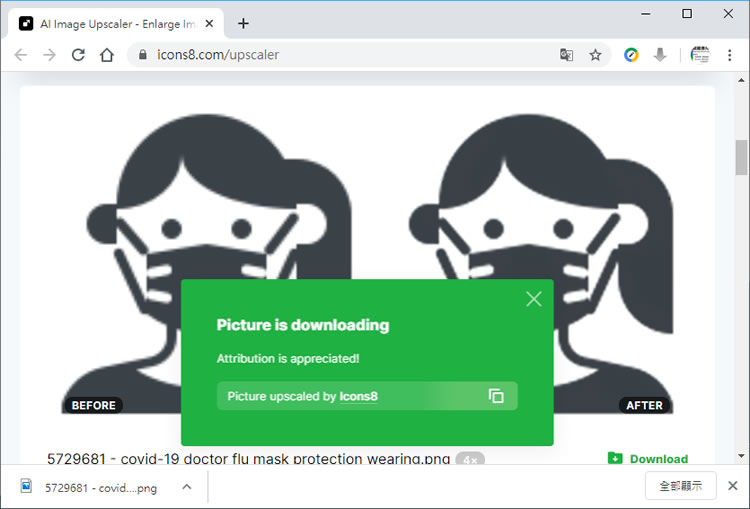Screen dimensions: 750x509
Task: Open the Chrome three-dot menu
Action: pos(731,55)
